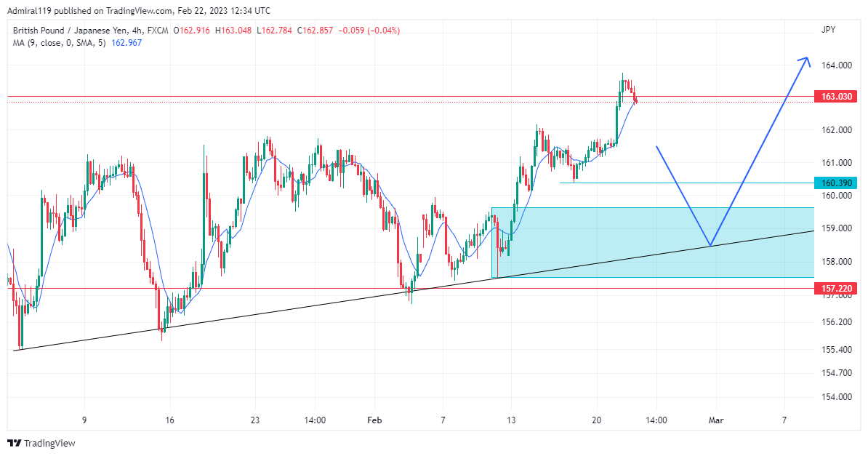
Task: Click the blue projection arrowhead
Action: 805,61
